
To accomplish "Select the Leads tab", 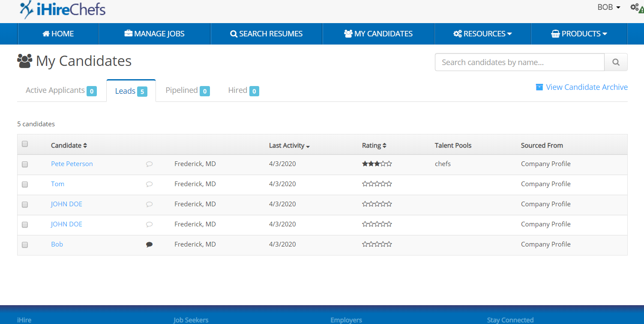I will (x=131, y=91).
